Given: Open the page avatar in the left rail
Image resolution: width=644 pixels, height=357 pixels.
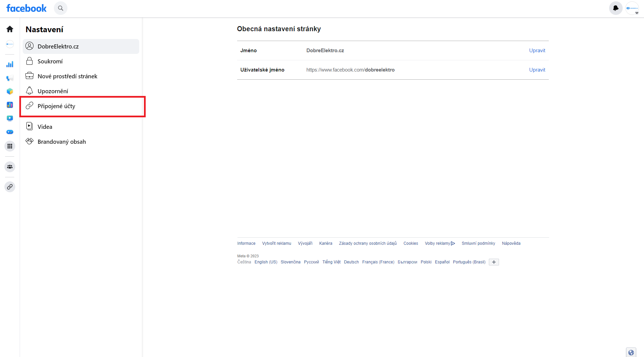Looking at the screenshot, I should tap(10, 44).
